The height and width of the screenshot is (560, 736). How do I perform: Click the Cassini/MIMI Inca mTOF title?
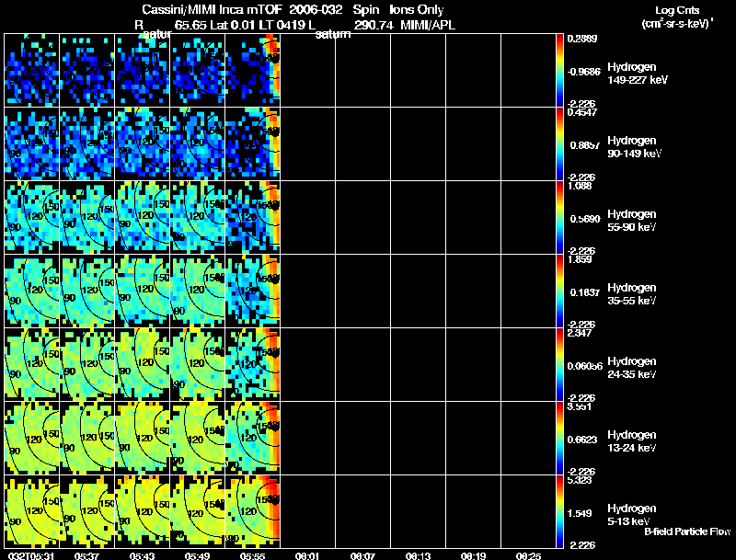click(212, 9)
